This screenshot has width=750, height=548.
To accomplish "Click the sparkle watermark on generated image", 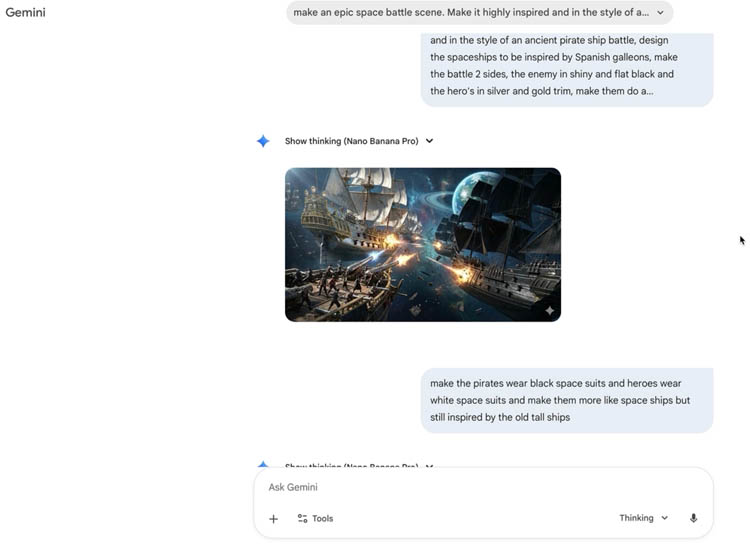I will (x=549, y=311).
